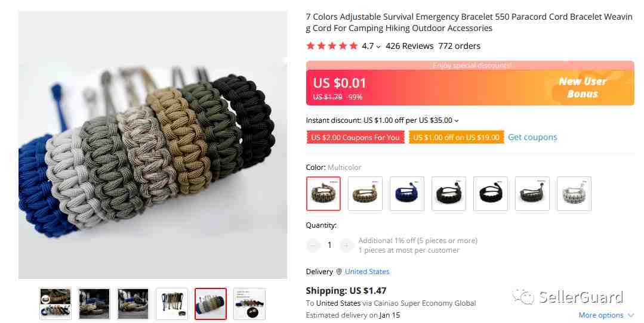Show the last thumbnail with packaging details
The width and height of the screenshot is (644, 323).
249,304
